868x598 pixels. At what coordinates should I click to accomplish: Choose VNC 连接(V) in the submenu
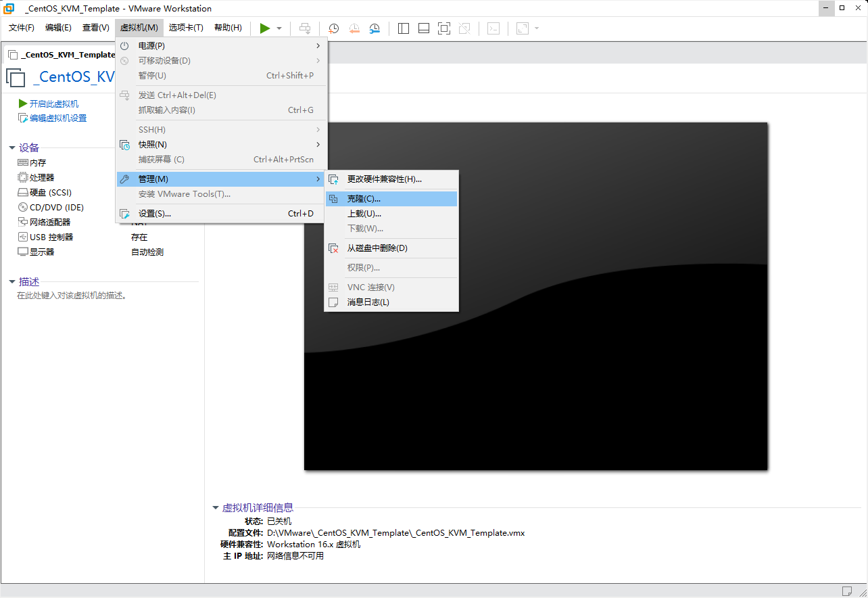391,287
